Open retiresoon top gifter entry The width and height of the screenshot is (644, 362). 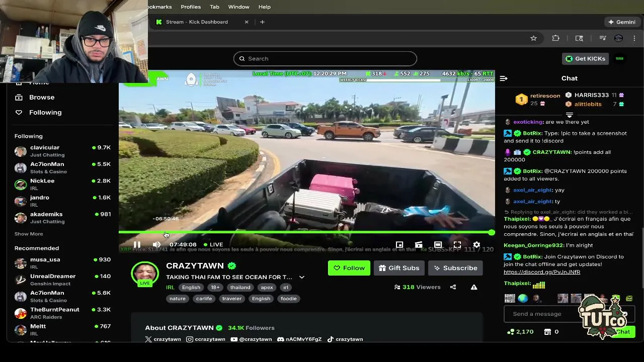click(x=538, y=99)
